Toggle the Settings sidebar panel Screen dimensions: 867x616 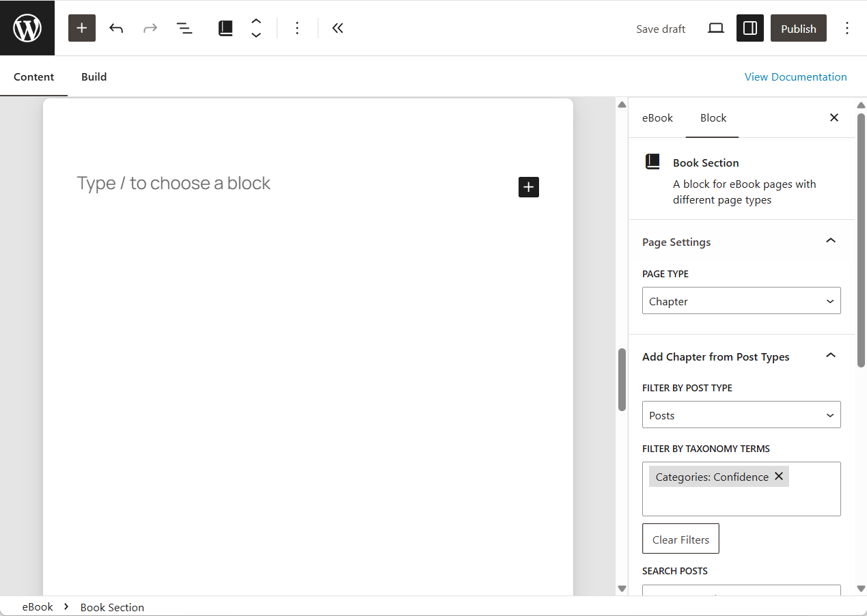click(x=749, y=28)
